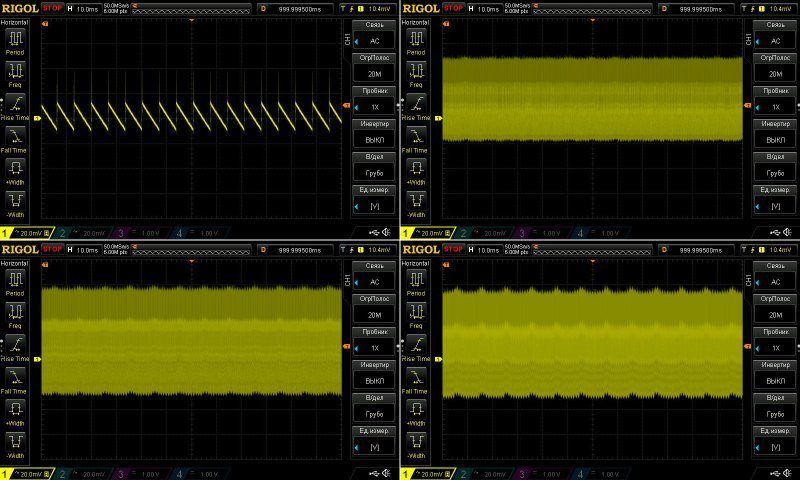The image size is (800, 480).
Task: Toggle Инвертир ВЫКЛ in top-left panel
Action: tap(375, 133)
